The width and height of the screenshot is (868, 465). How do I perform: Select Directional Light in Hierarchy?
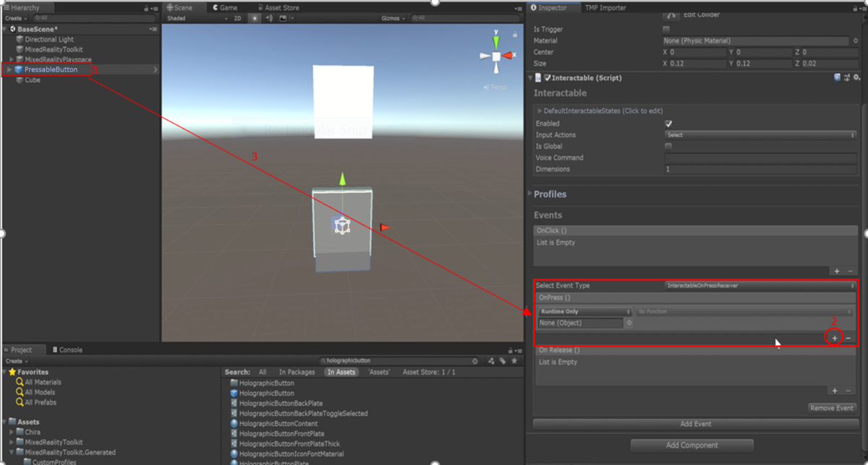49,40
